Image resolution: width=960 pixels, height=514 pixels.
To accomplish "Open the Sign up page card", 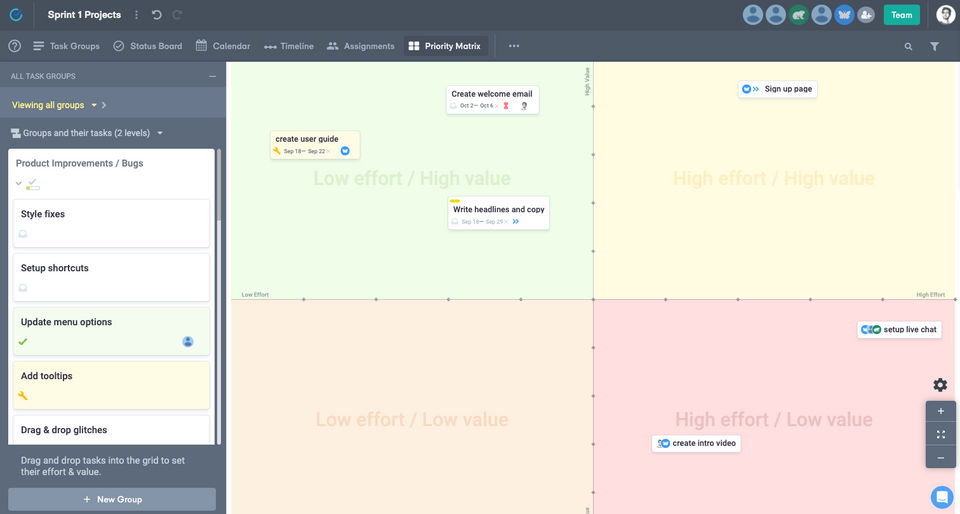I will pos(778,89).
